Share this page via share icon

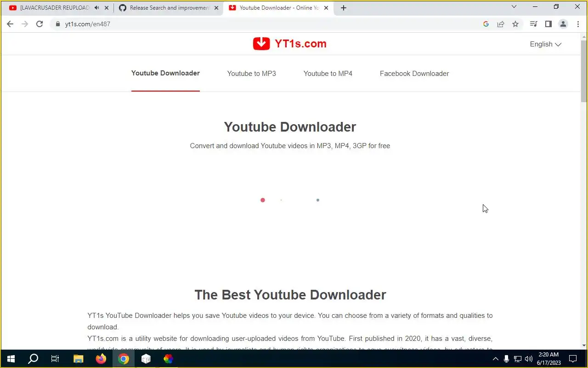click(x=501, y=24)
